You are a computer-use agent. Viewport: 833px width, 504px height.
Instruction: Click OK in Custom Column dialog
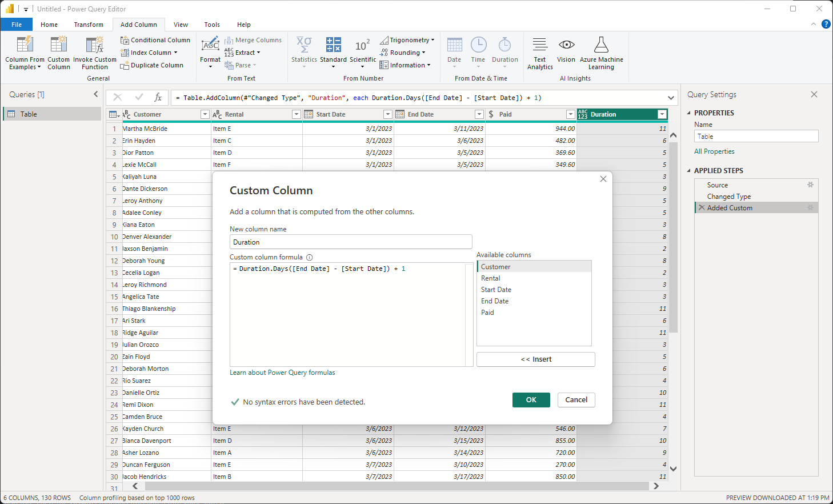531,400
